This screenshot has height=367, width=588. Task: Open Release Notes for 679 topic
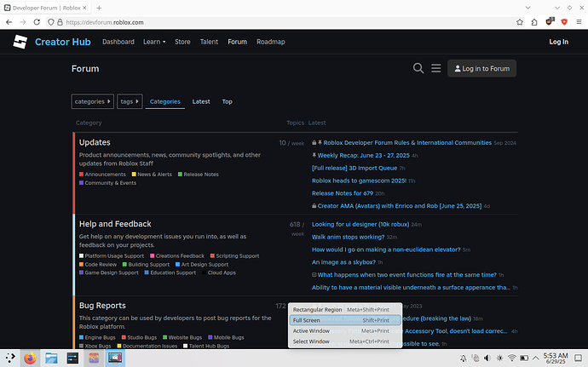343,193
